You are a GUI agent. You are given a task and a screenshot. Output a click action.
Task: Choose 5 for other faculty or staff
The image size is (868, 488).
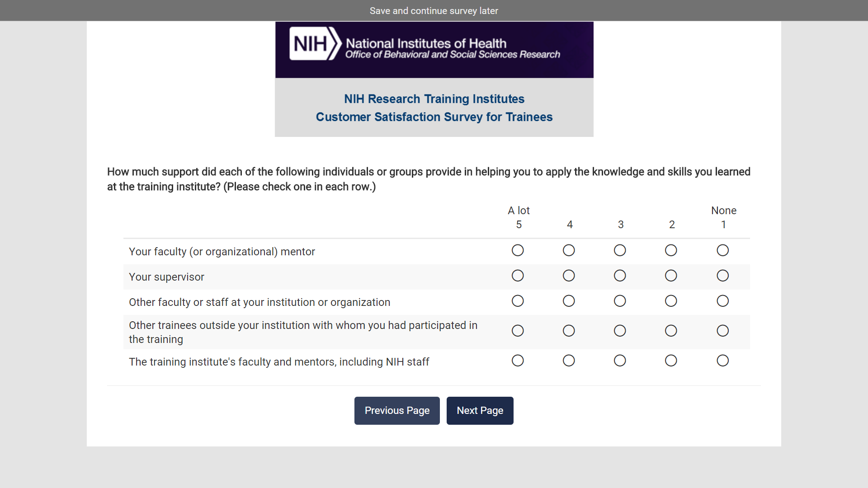point(518,301)
